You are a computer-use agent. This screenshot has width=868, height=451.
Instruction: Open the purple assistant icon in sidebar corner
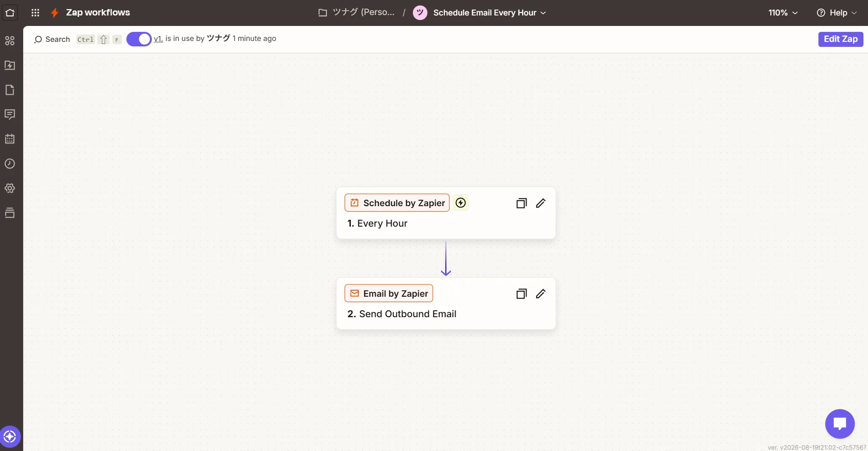(x=10, y=437)
